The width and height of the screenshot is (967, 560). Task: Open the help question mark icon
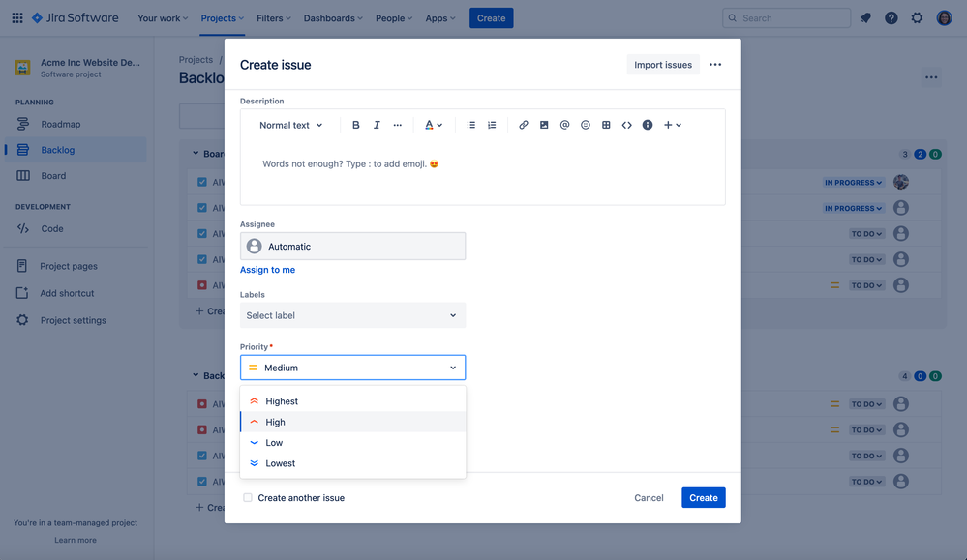(x=891, y=17)
